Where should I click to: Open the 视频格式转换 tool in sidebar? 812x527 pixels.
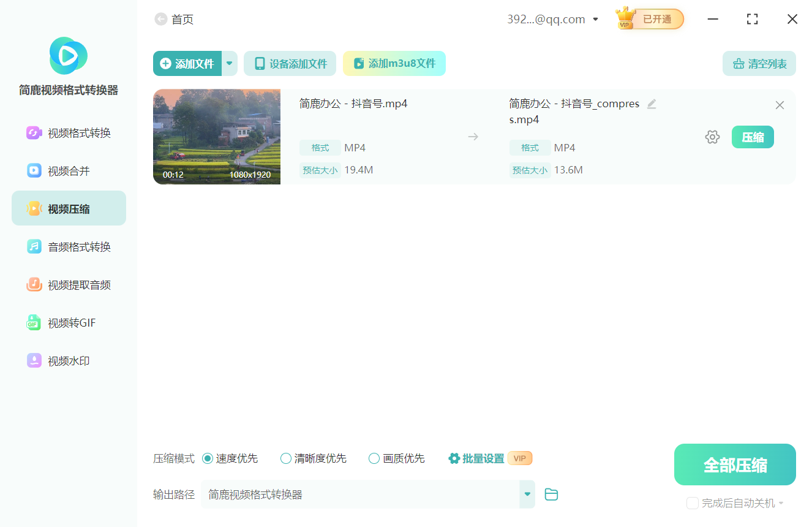pos(68,132)
